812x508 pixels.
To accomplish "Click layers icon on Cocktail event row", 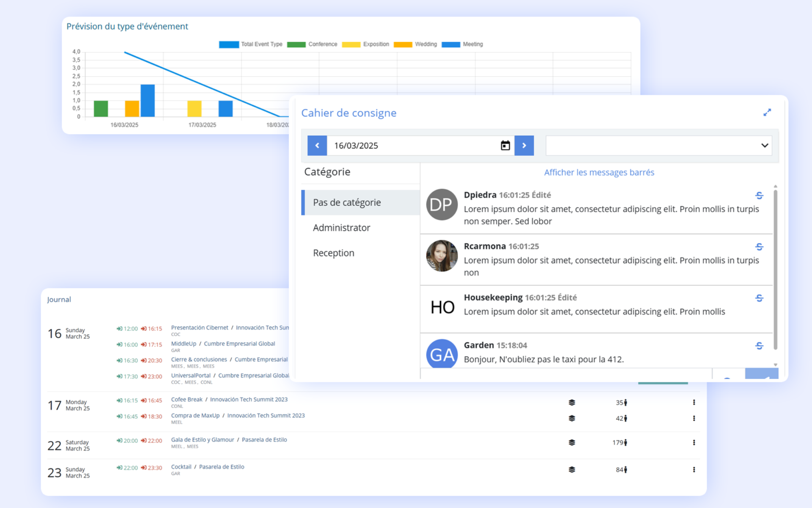I will point(572,469).
